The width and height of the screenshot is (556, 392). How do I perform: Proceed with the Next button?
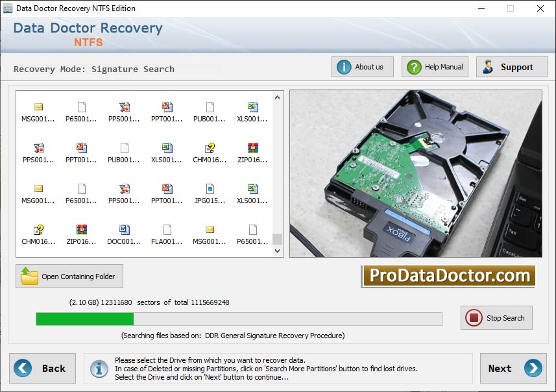(x=513, y=368)
